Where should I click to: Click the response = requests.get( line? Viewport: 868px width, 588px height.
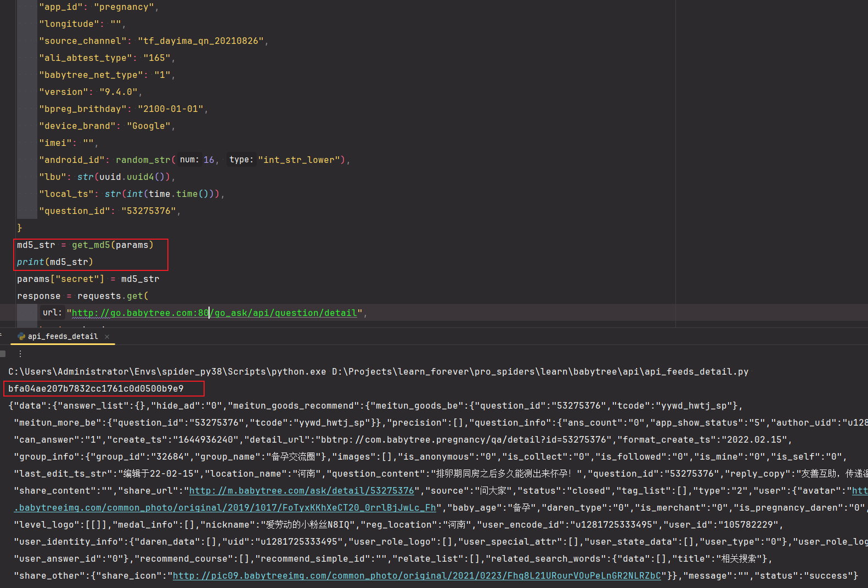[x=83, y=296]
